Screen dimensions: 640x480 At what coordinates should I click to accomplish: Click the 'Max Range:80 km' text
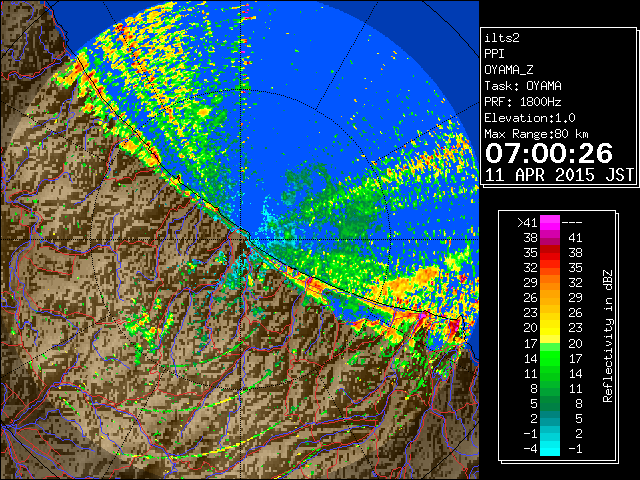(x=536, y=134)
